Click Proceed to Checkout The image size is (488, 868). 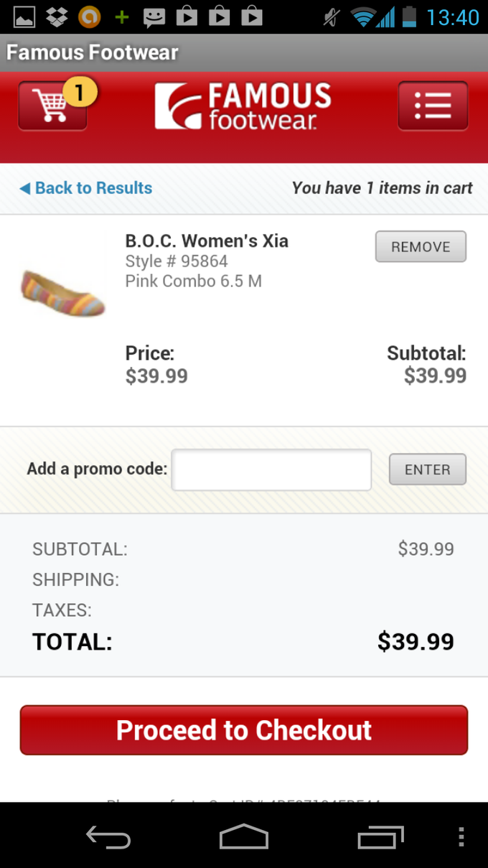tap(244, 730)
